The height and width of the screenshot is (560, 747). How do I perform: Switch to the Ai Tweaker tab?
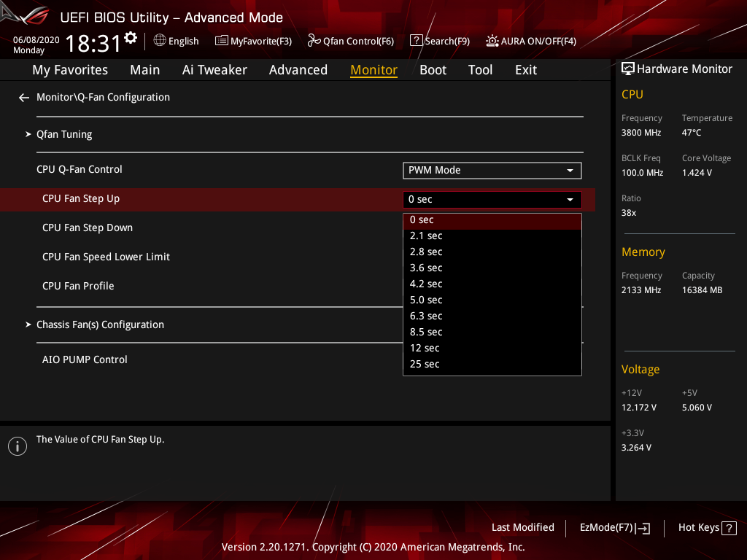214,70
